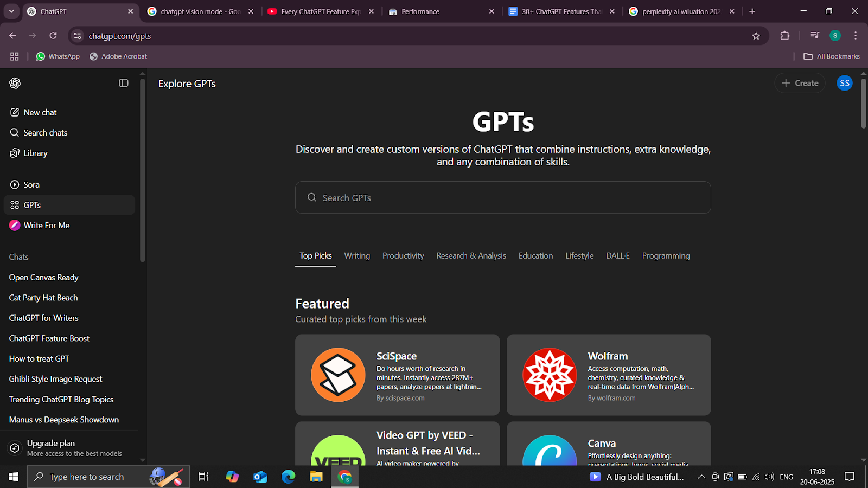This screenshot has height=488, width=868.
Task: Open the Wolfram logo thumbnail
Action: 550,375
